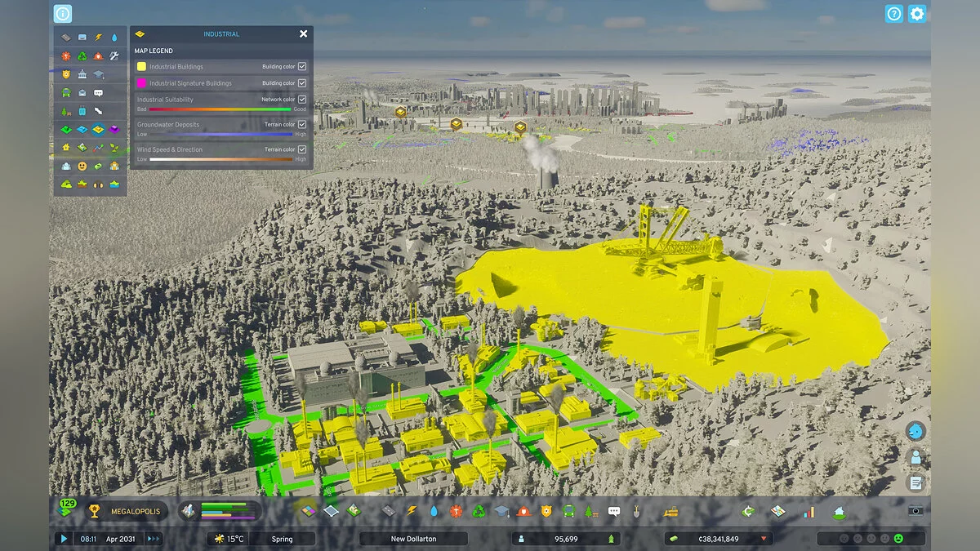
Task: Expand the money trend arrow dropdown
Action: pos(764,539)
